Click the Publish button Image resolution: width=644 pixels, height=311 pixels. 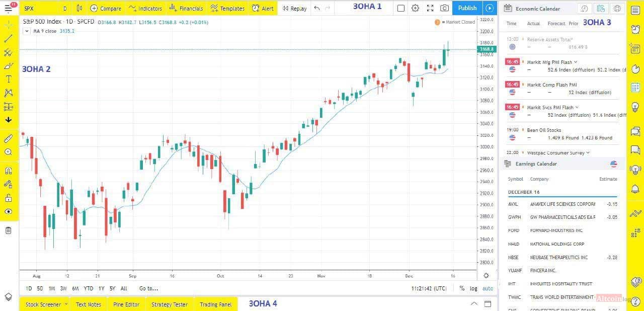pyautogui.click(x=467, y=8)
